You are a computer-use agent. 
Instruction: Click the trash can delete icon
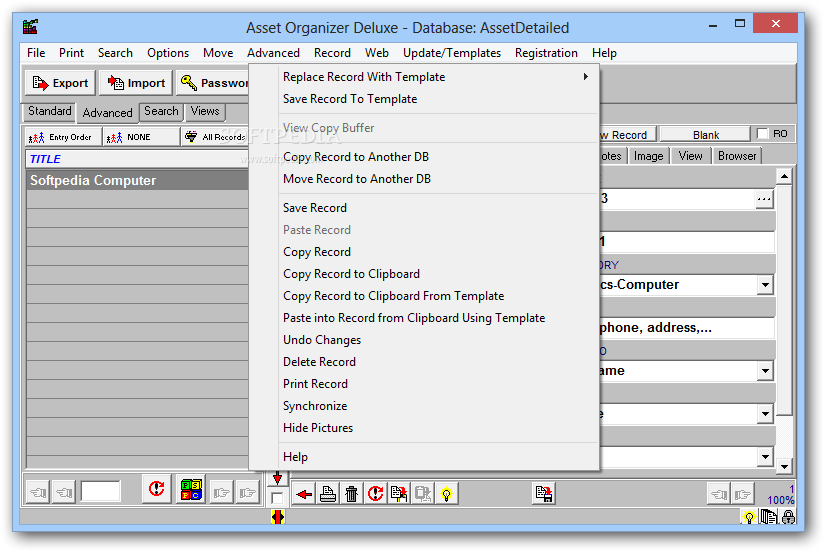pyautogui.click(x=351, y=494)
